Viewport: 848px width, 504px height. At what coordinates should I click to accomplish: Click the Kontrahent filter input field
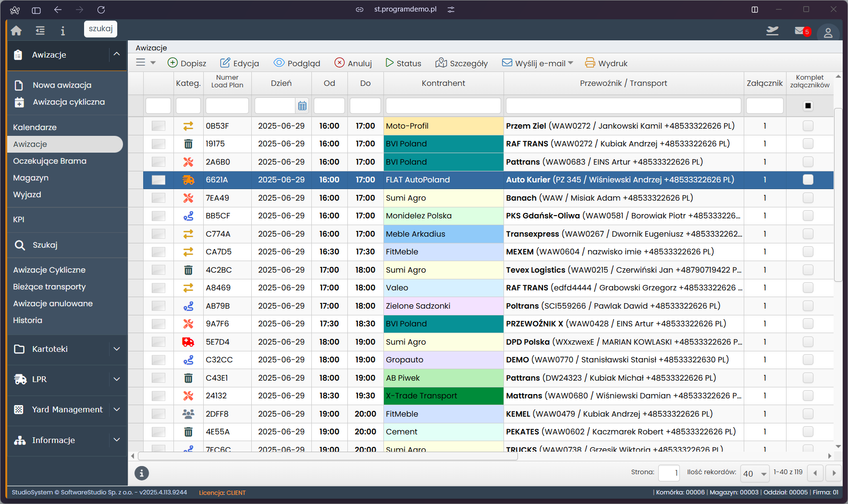[443, 106]
